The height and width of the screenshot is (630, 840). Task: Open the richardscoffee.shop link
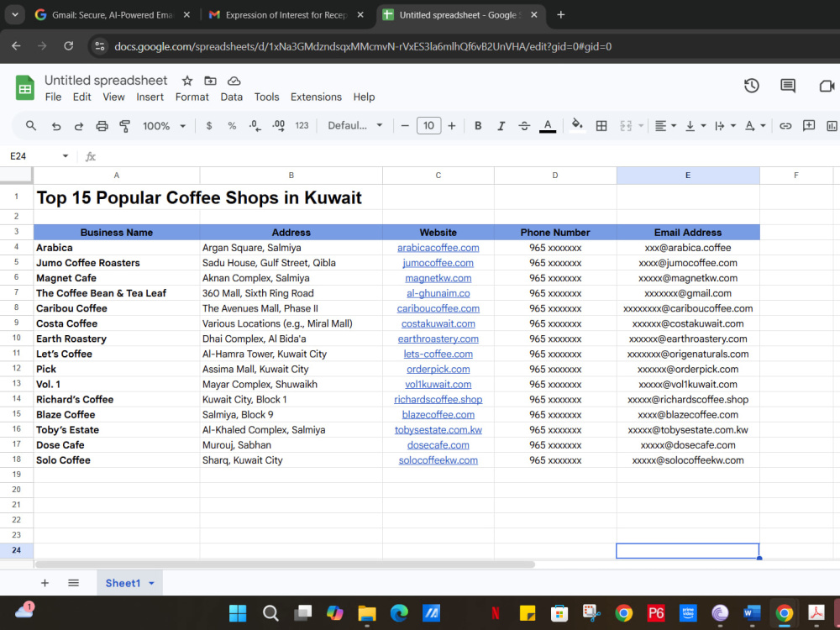tap(438, 400)
